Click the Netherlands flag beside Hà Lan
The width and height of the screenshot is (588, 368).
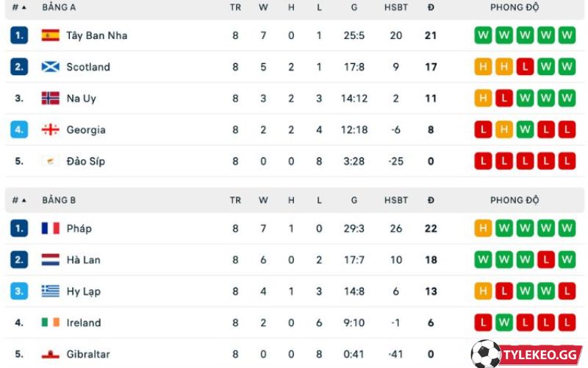50,260
